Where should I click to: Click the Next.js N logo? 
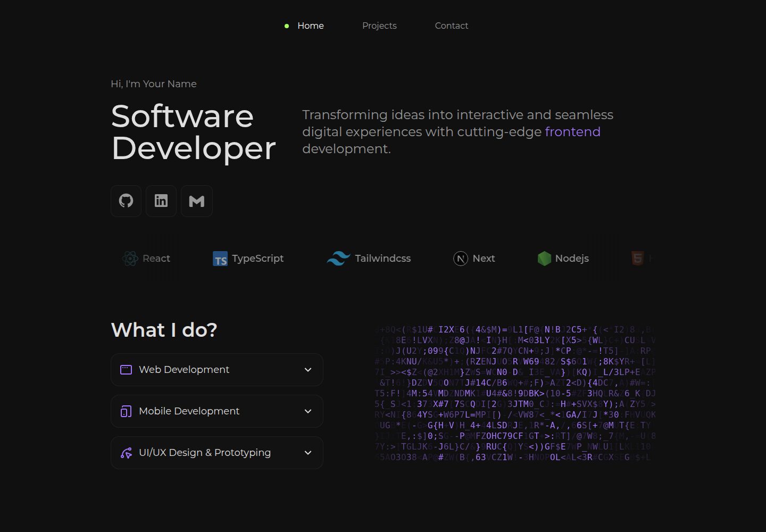[461, 259]
